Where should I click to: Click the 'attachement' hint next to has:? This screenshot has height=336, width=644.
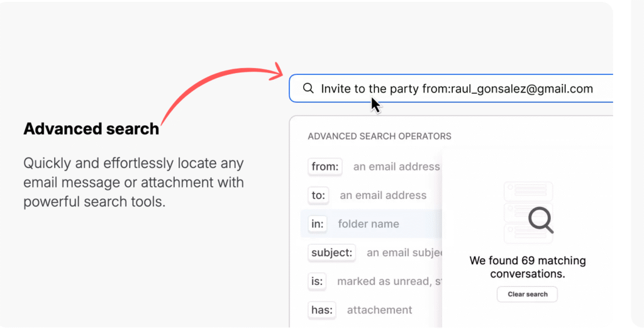(379, 310)
